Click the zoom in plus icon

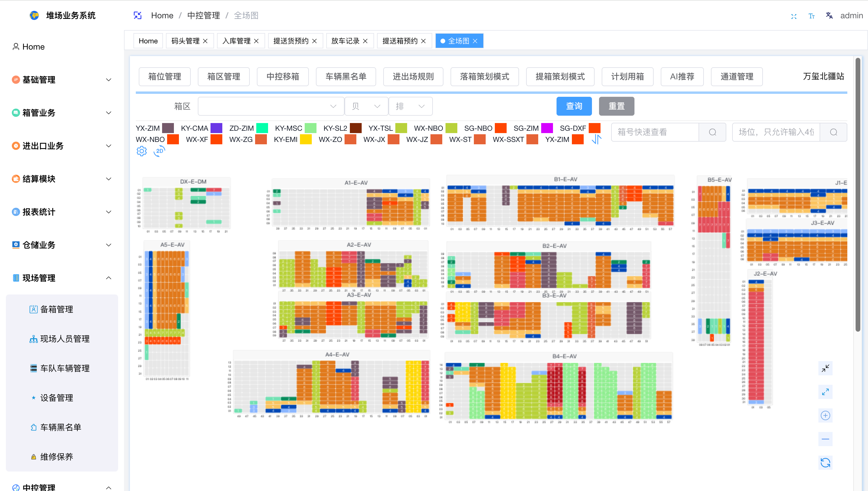825,415
